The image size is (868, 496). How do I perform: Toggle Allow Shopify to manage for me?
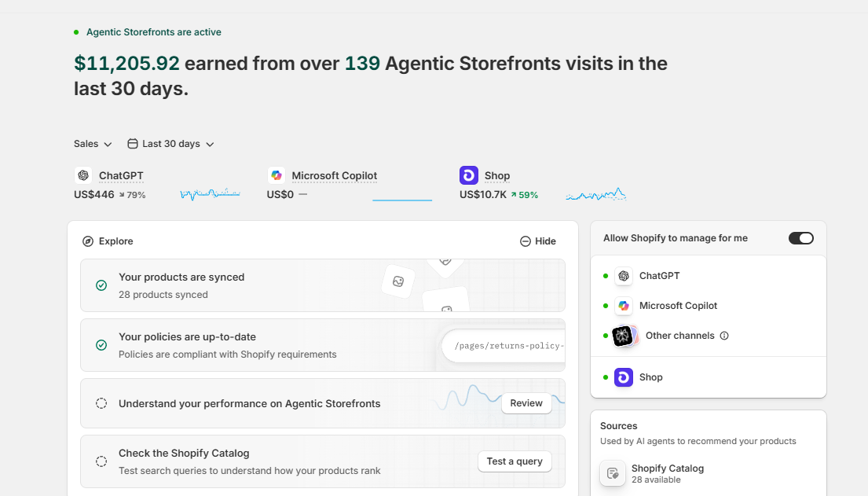click(x=801, y=238)
